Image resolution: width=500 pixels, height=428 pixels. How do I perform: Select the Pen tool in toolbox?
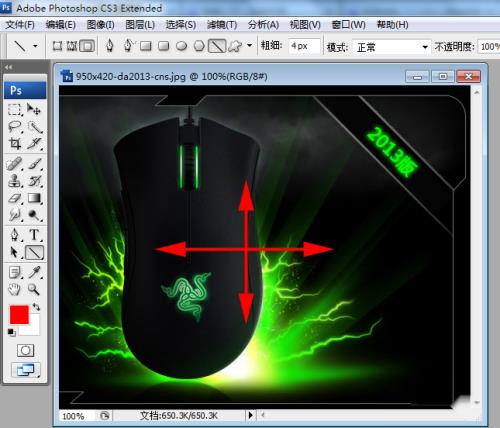(x=14, y=235)
